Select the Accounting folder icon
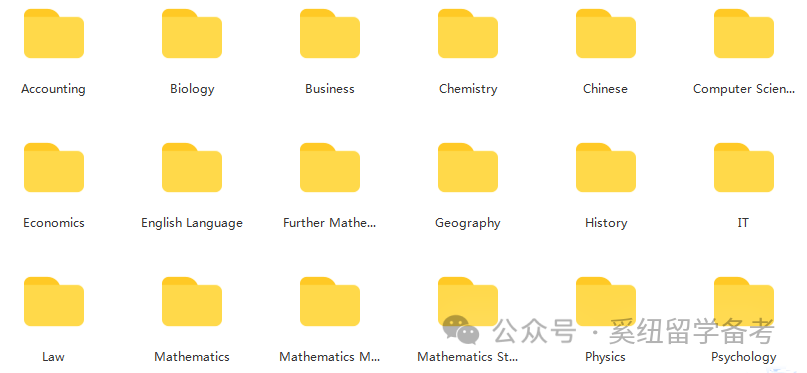The width and height of the screenshot is (807, 373). coord(54,33)
